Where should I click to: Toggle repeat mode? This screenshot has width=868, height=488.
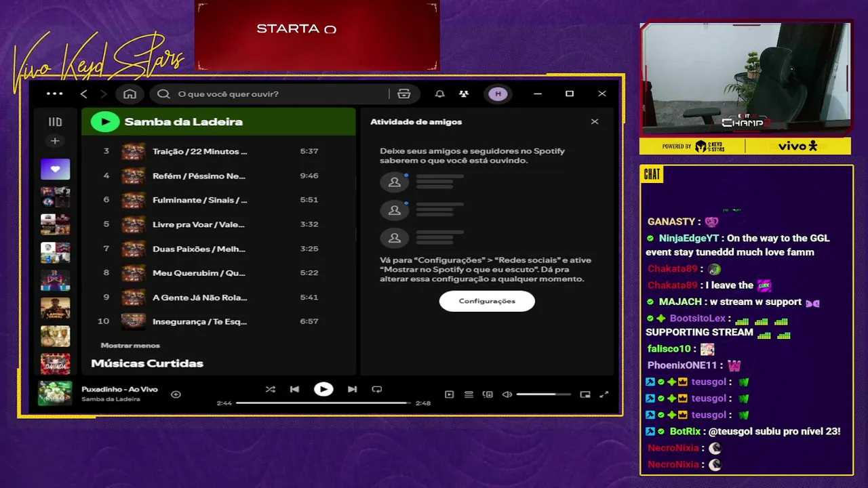click(377, 389)
